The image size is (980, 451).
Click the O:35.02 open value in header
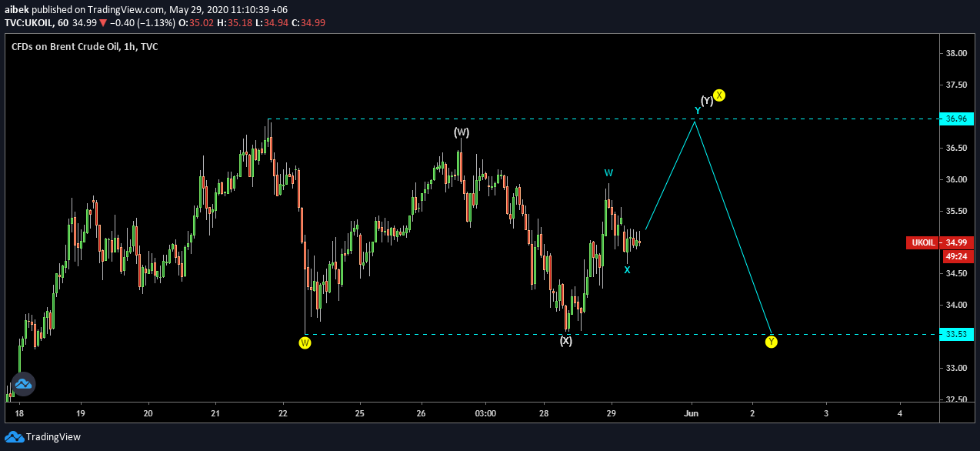(x=198, y=22)
